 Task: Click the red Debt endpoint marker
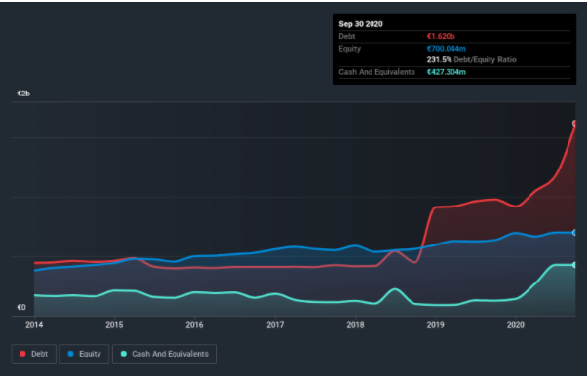[x=575, y=123]
